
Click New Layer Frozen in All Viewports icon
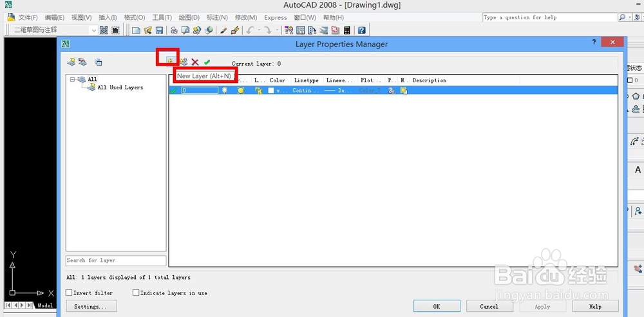point(183,62)
